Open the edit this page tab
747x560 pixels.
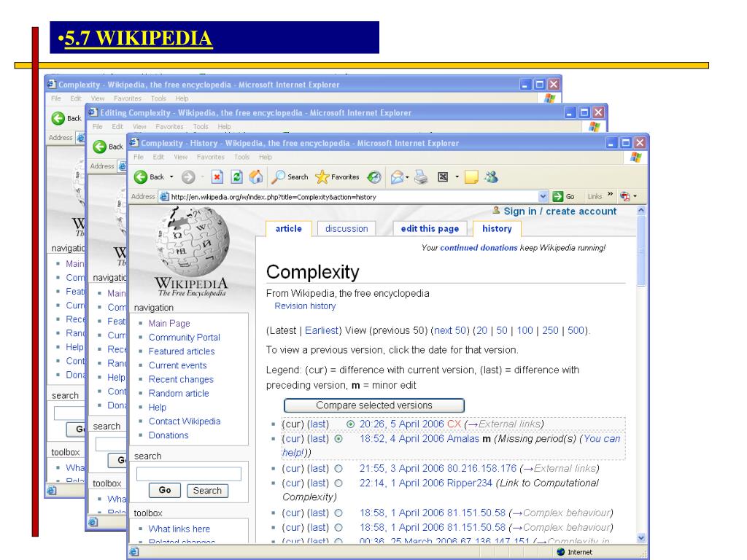point(430,228)
